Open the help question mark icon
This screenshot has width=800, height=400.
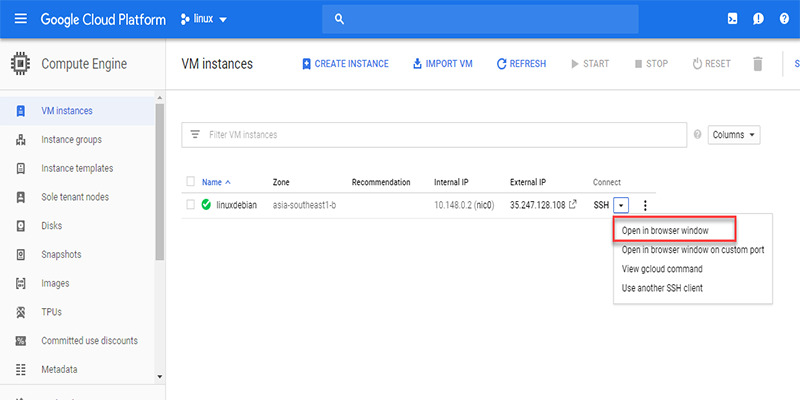point(784,19)
